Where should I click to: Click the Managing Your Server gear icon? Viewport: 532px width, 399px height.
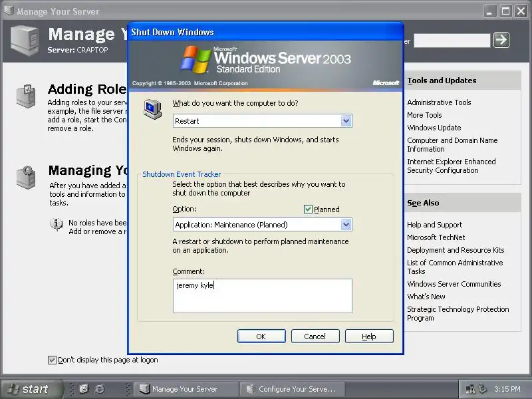tap(26, 177)
